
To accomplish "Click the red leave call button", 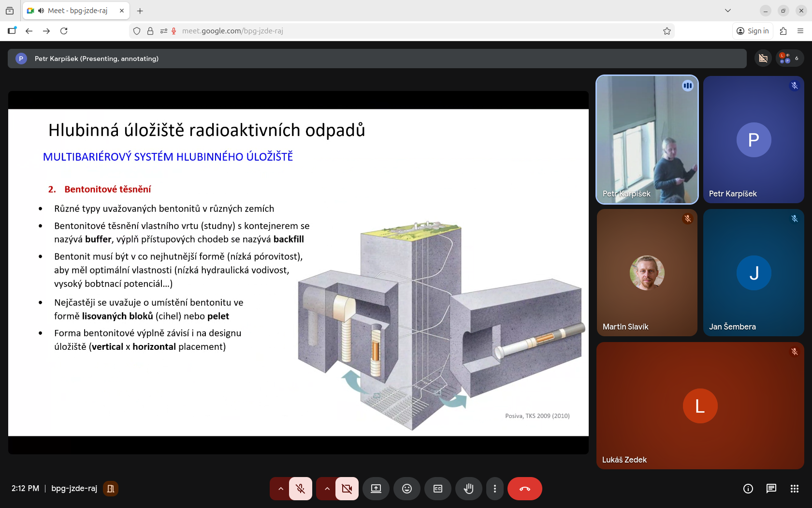I will [x=524, y=489].
